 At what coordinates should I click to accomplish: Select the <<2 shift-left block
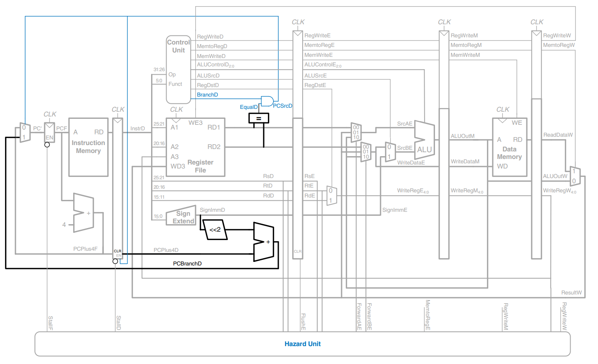(215, 230)
